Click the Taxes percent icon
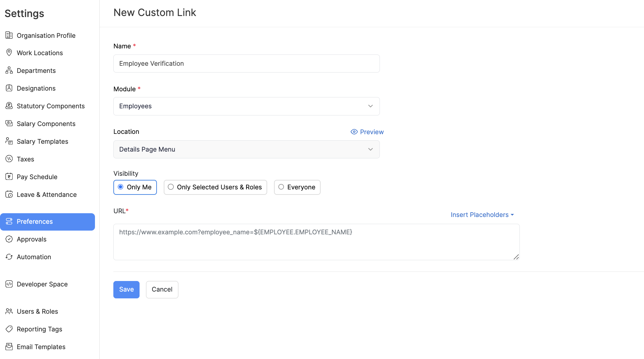 pos(9,159)
